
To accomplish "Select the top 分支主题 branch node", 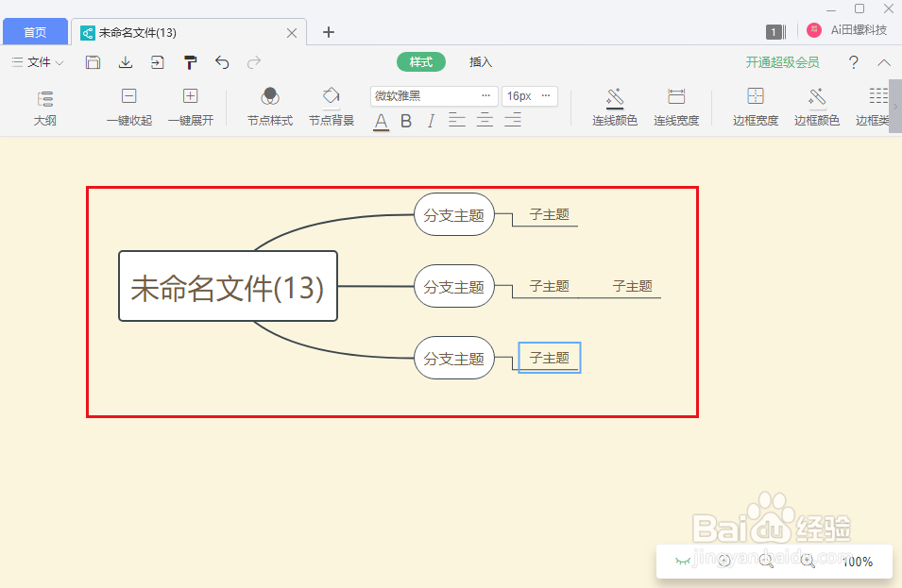I will (x=454, y=215).
